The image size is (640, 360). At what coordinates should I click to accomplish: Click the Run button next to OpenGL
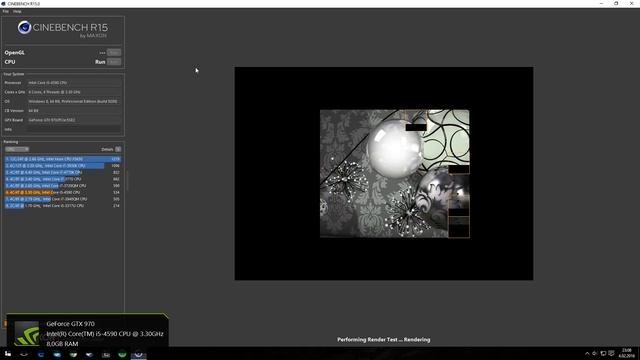pyautogui.click(x=114, y=52)
